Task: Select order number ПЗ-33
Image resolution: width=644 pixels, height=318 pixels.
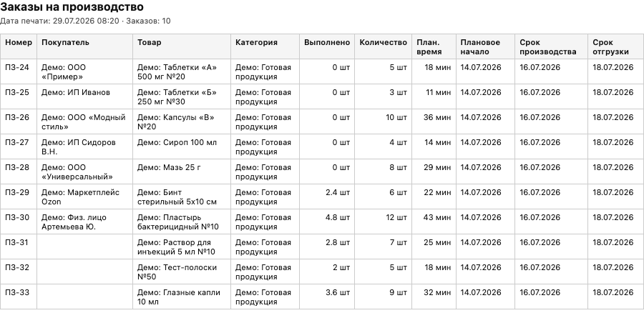Action: pos(17,293)
